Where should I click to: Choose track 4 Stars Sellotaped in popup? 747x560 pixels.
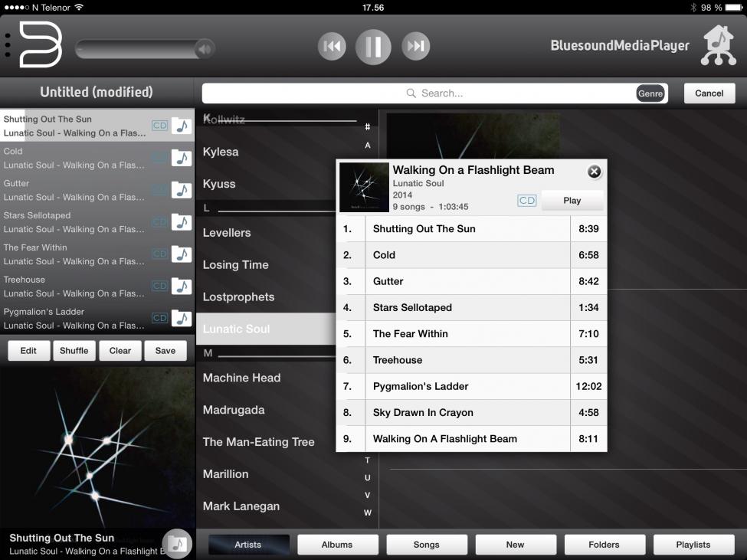coord(471,308)
